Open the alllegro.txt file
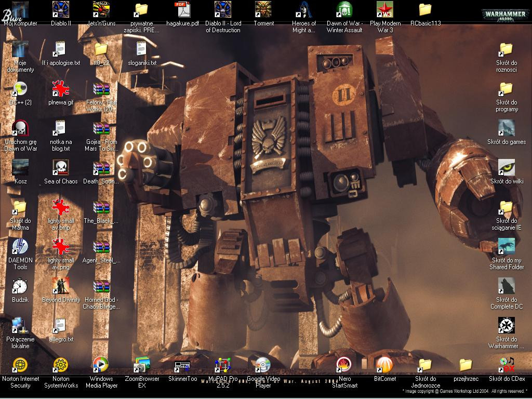Viewport: 532px width, 399px height. click(x=61, y=326)
